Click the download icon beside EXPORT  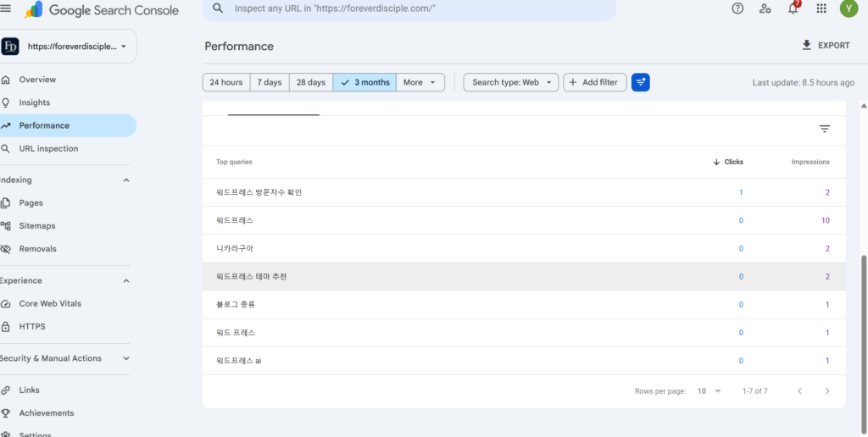click(x=807, y=46)
